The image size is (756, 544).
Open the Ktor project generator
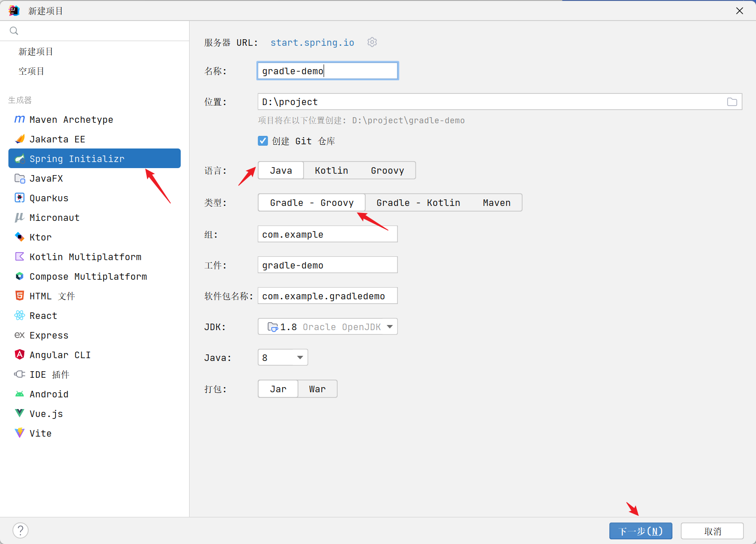click(40, 237)
